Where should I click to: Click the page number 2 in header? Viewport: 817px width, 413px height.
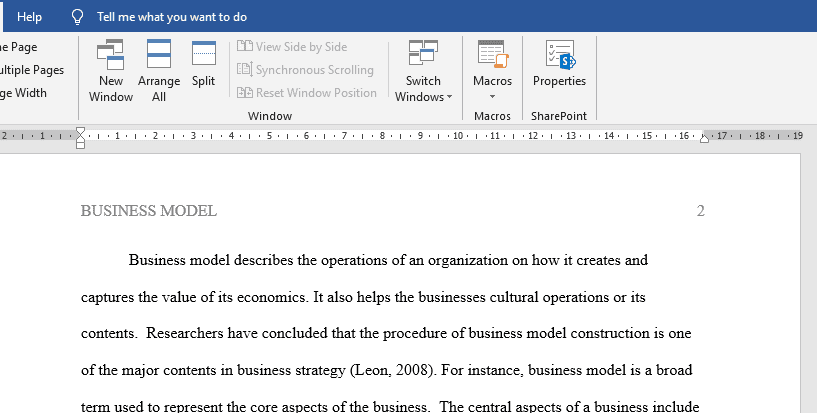(700, 211)
